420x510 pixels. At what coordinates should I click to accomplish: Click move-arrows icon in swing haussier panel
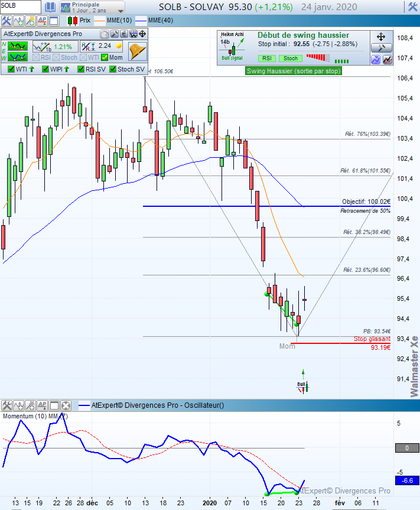click(381, 37)
